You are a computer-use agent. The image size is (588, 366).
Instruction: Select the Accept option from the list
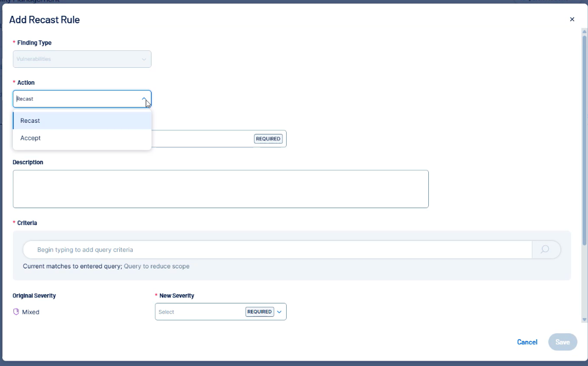[x=82, y=138]
